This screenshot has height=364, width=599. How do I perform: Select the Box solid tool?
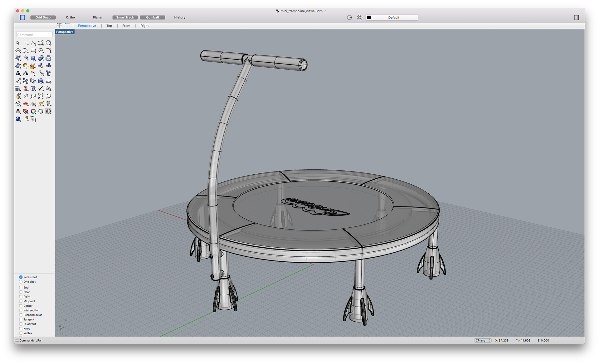[33, 58]
